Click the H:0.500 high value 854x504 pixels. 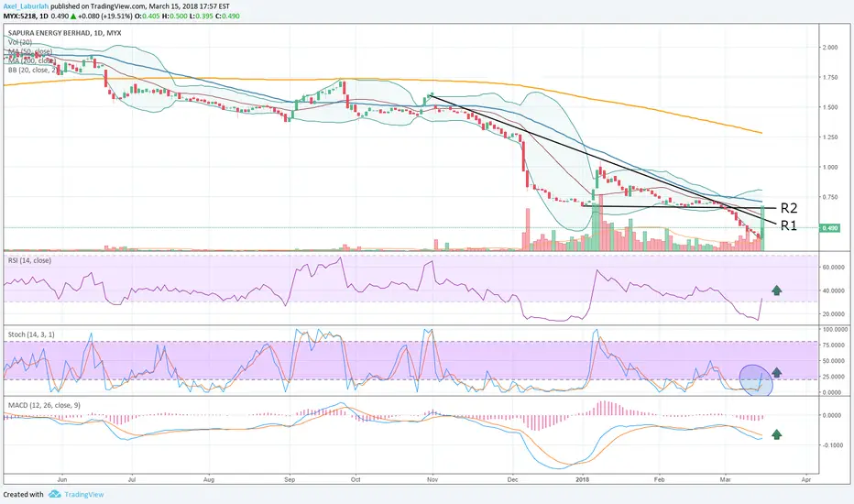(175, 16)
